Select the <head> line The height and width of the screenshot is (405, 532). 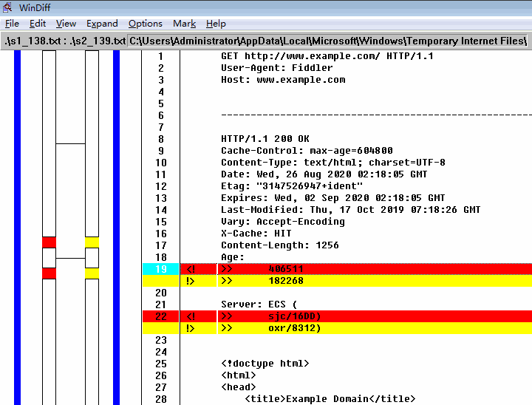tap(239, 387)
